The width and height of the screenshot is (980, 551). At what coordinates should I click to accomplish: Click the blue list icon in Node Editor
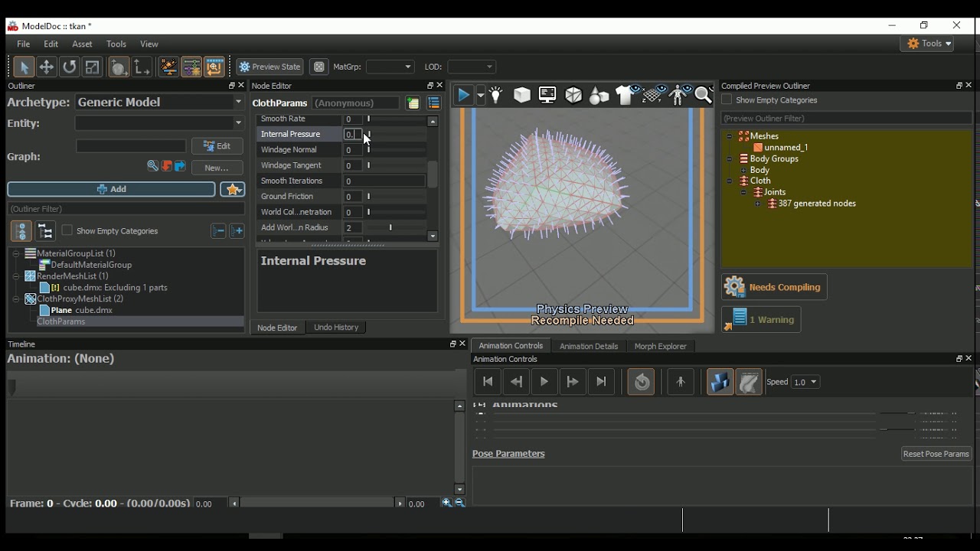(x=433, y=103)
